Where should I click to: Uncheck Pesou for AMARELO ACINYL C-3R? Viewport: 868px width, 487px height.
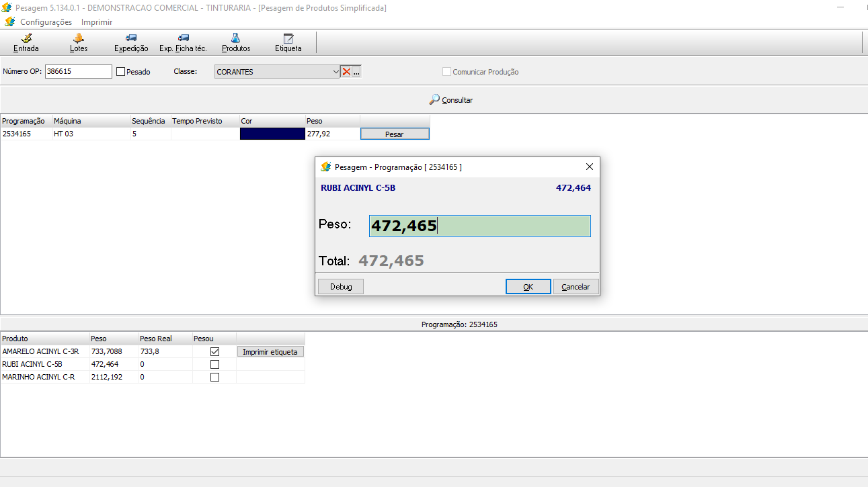[x=214, y=351]
